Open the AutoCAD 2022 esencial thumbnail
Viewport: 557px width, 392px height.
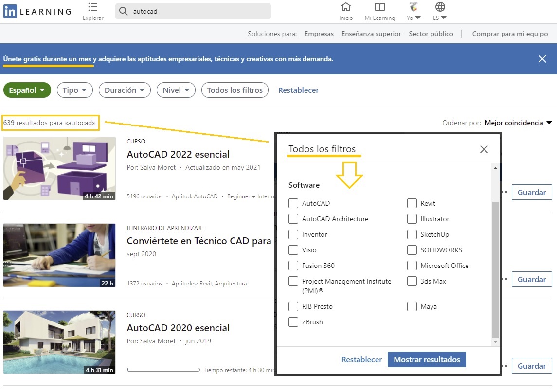tap(59, 168)
